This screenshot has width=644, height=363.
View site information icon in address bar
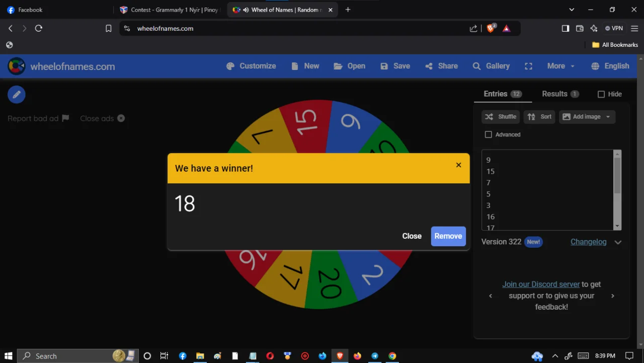pos(127,29)
